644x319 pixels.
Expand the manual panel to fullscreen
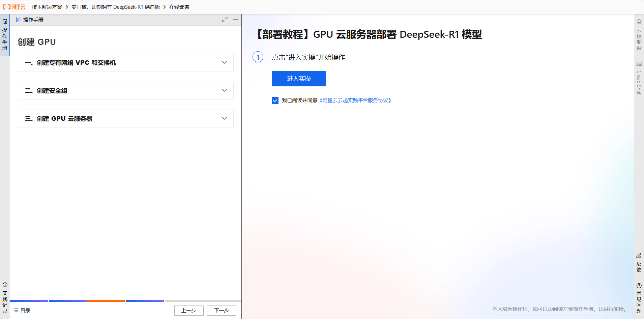pyautogui.click(x=225, y=20)
